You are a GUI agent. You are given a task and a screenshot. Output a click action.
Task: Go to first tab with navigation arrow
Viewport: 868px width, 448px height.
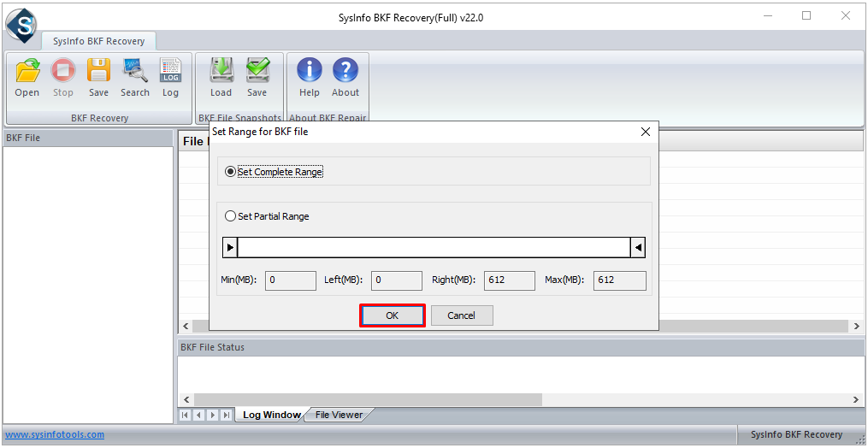pos(186,415)
